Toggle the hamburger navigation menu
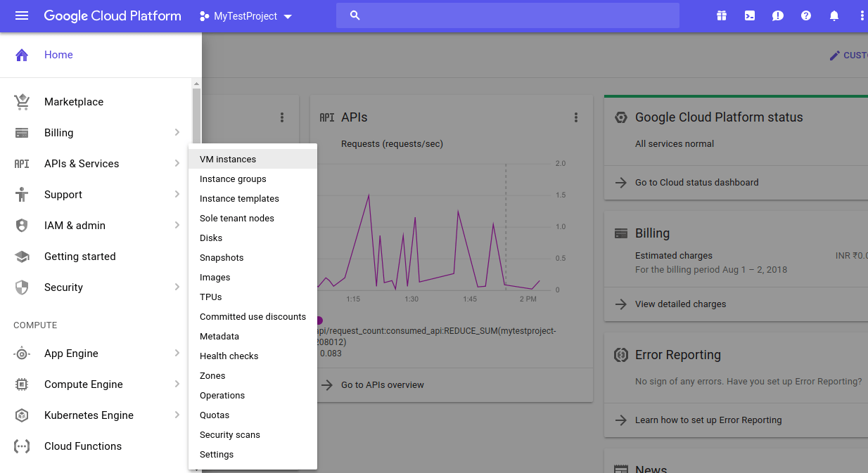 22,15
